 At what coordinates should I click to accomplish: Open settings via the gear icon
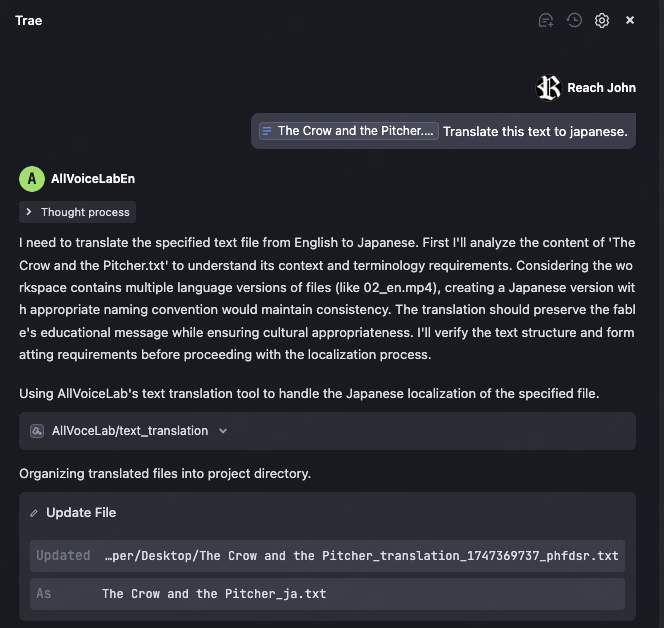click(602, 20)
